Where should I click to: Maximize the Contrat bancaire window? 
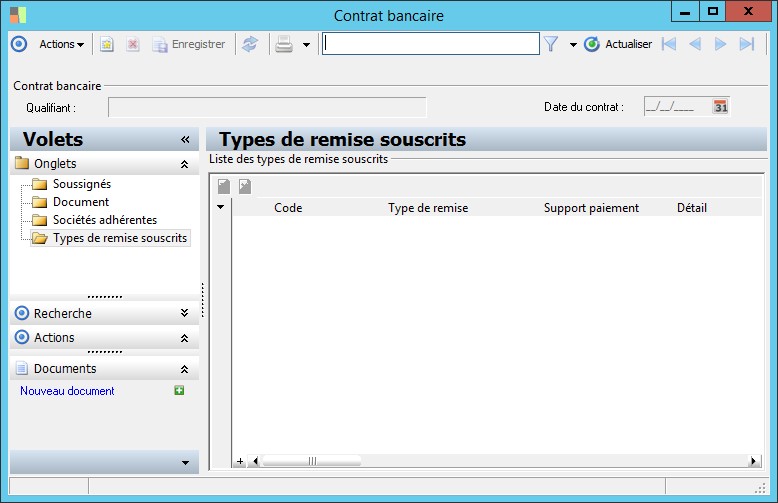click(x=713, y=11)
